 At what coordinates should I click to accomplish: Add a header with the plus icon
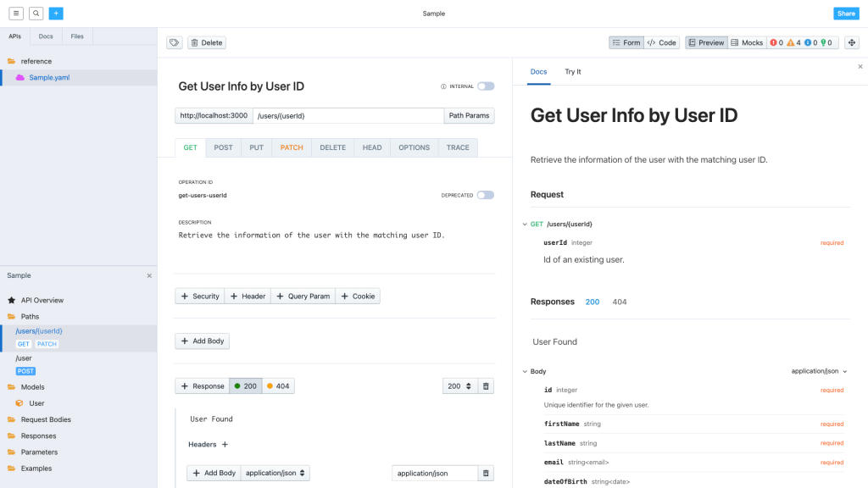225,444
